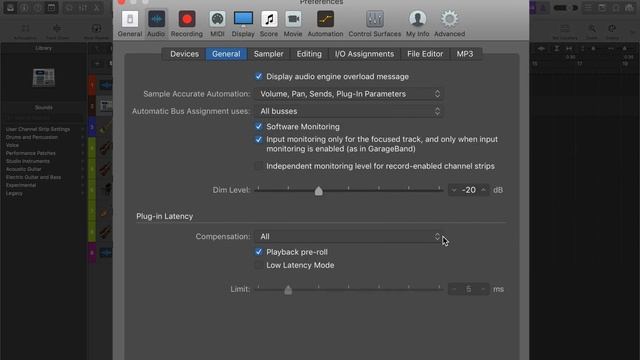Image resolution: width=640 pixels, height=360 pixels.
Task: Toggle the Playback pre-roll checkbox
Action: [x=259, y=252]
